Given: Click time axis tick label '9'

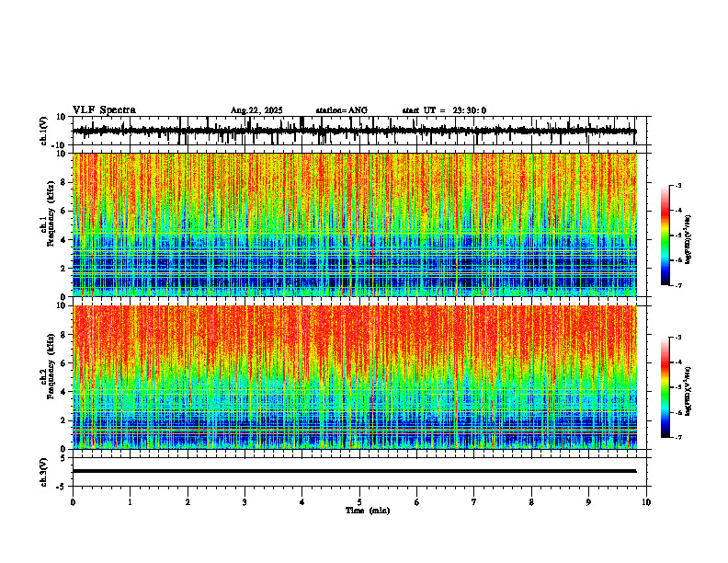Looking at the screenshot, I should click(588, 502).
